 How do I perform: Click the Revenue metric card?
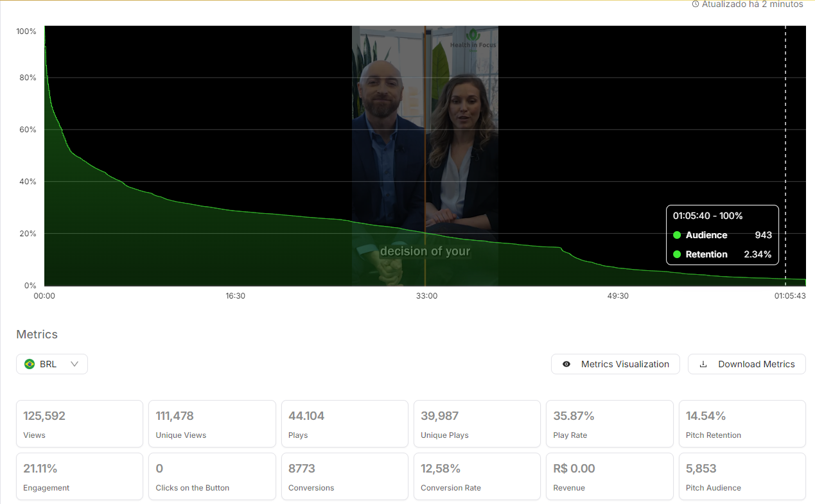(x=609, y=476)
